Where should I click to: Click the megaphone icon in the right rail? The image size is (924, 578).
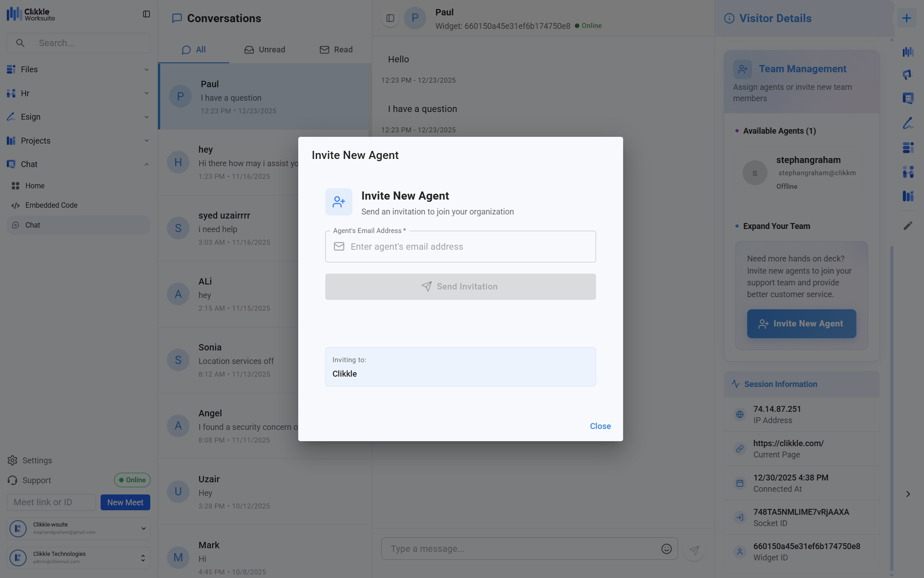pyautogui.click(x=908, y=75)
